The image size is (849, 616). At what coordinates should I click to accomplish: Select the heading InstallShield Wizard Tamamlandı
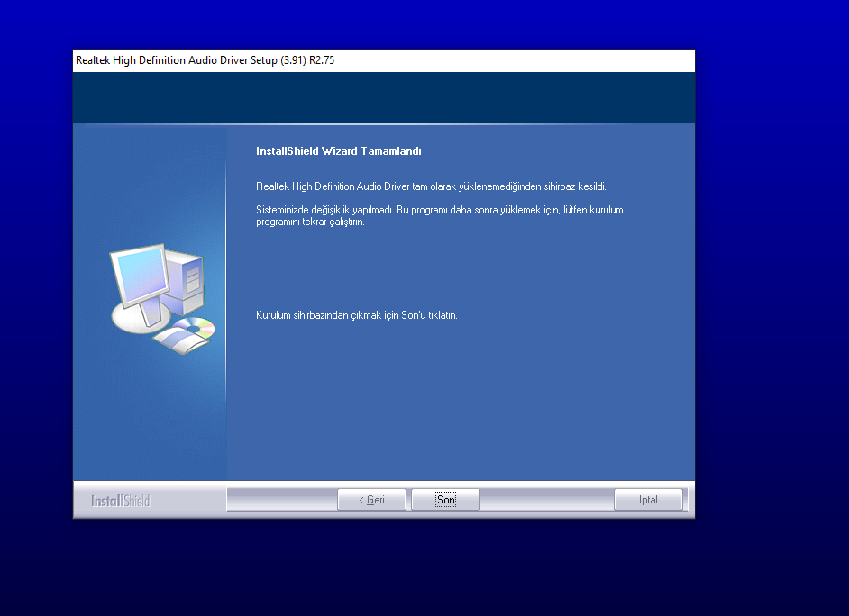click(338, 151)
